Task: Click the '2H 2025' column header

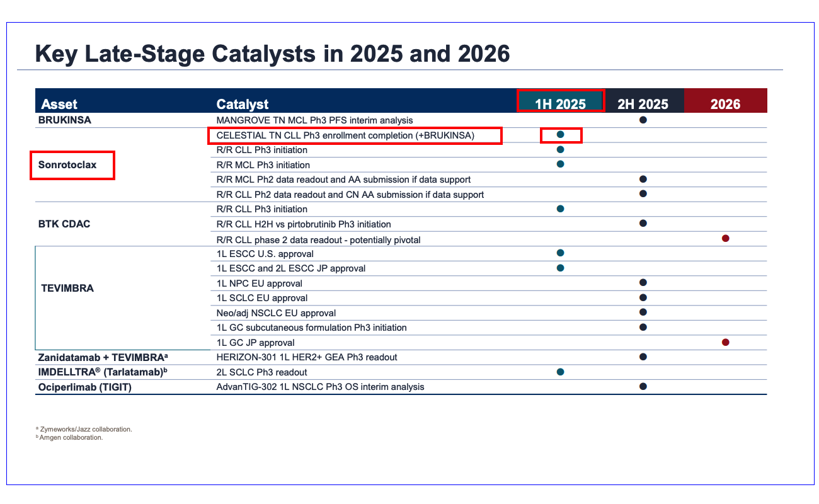Action: 643,105
